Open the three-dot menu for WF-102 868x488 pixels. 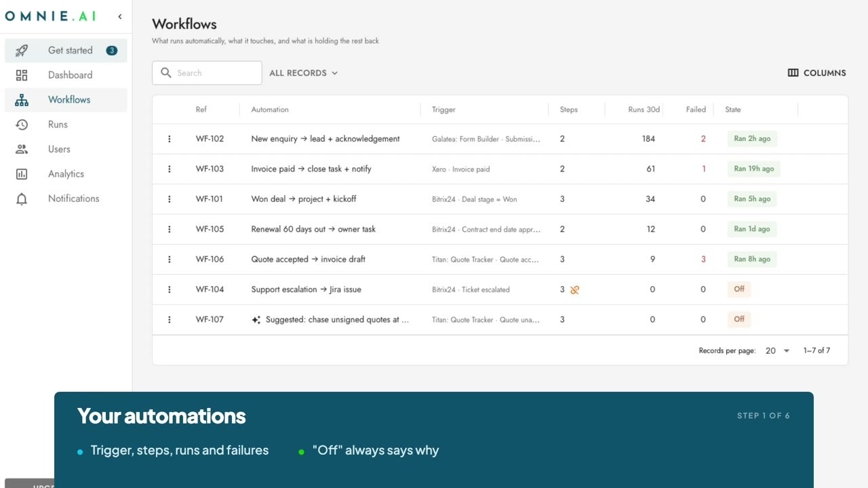[x=170, y=139]
